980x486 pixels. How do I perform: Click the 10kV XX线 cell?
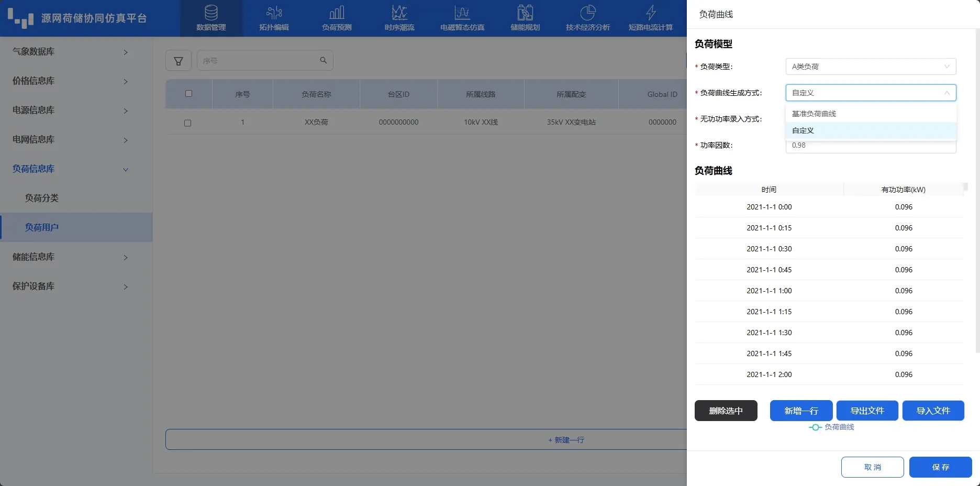pyautogui.click(x=481, y=122)
